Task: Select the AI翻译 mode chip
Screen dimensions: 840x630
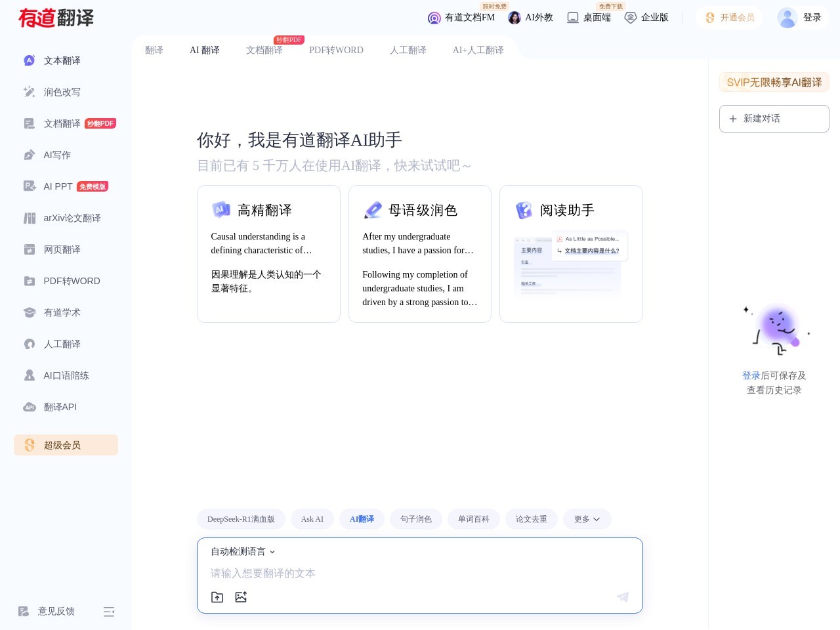Action: pos(362,519)
